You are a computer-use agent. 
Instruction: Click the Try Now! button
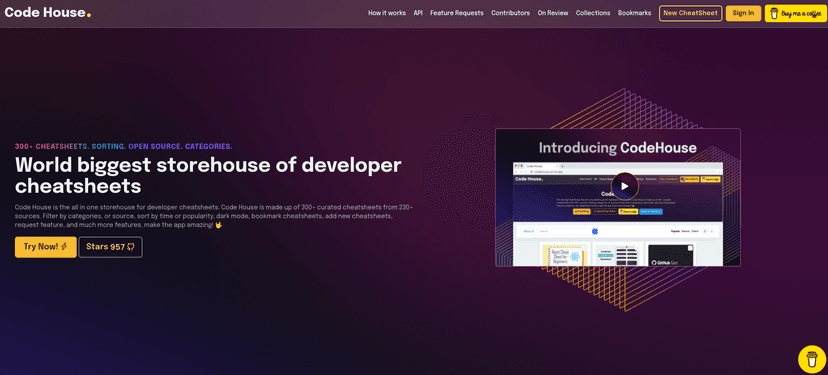click(x=45, y=247)
